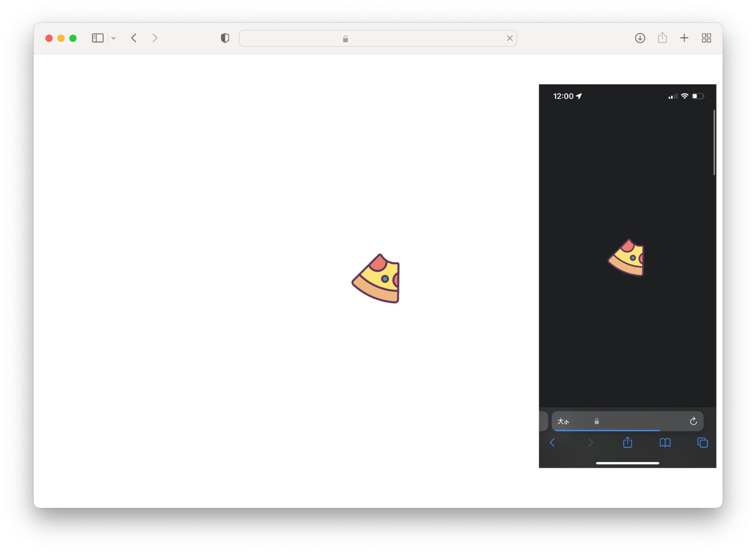Tap the mobile back chevron

tap(552, 443)
